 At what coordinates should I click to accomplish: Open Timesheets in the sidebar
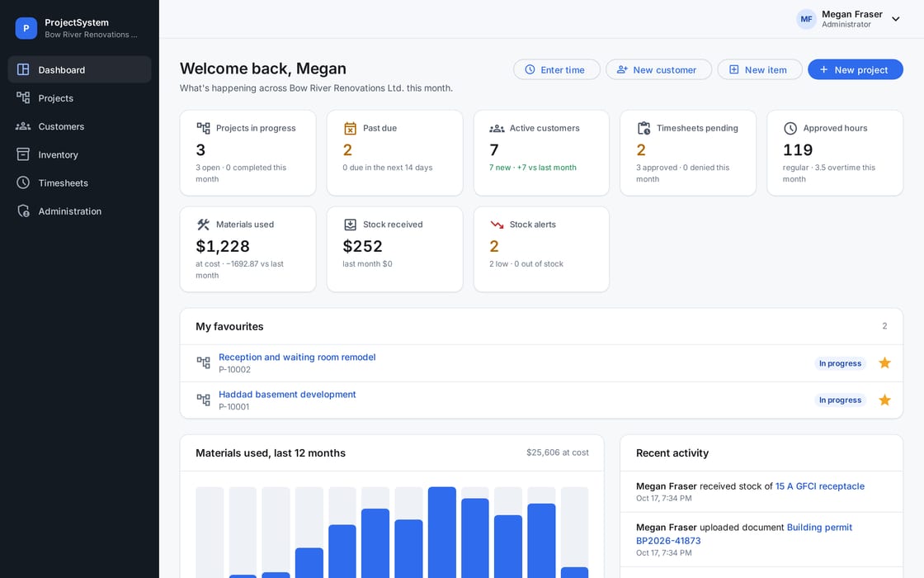pos(79,182)
